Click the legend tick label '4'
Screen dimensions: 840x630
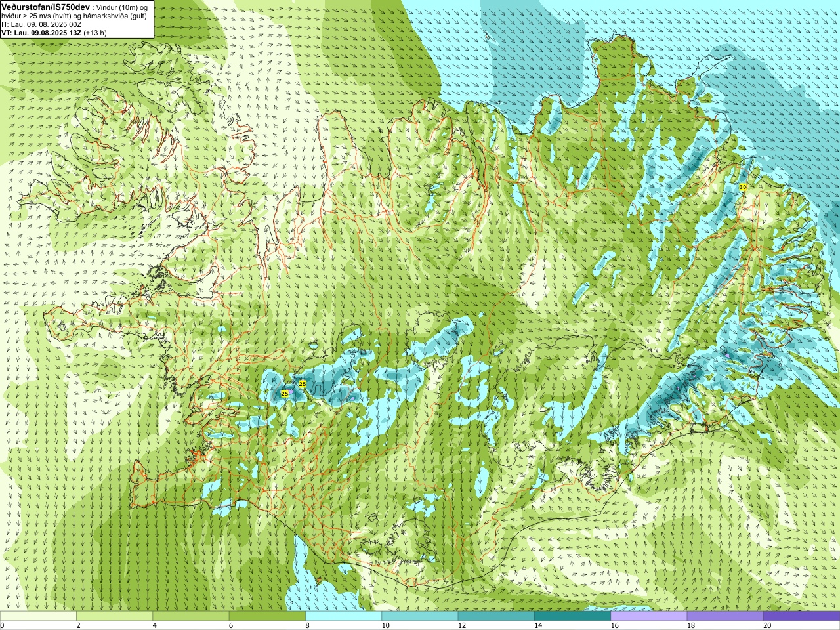(154, 625)
